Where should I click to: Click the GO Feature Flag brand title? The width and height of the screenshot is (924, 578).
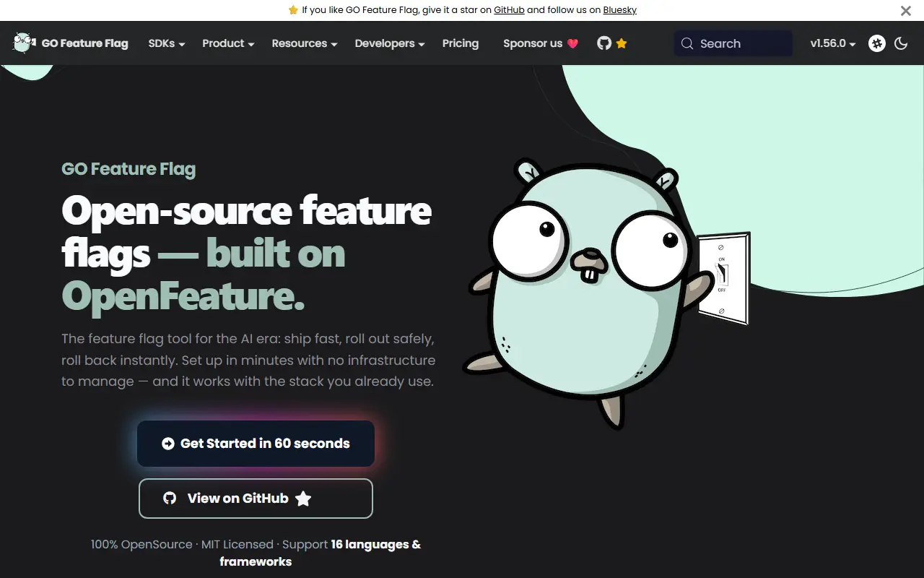84,43
